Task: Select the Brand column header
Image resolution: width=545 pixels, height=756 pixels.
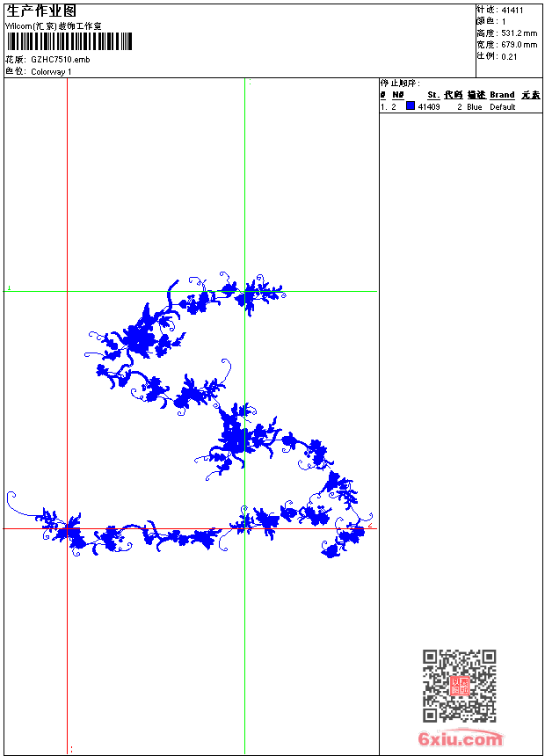Action: [x=502, y=95]
